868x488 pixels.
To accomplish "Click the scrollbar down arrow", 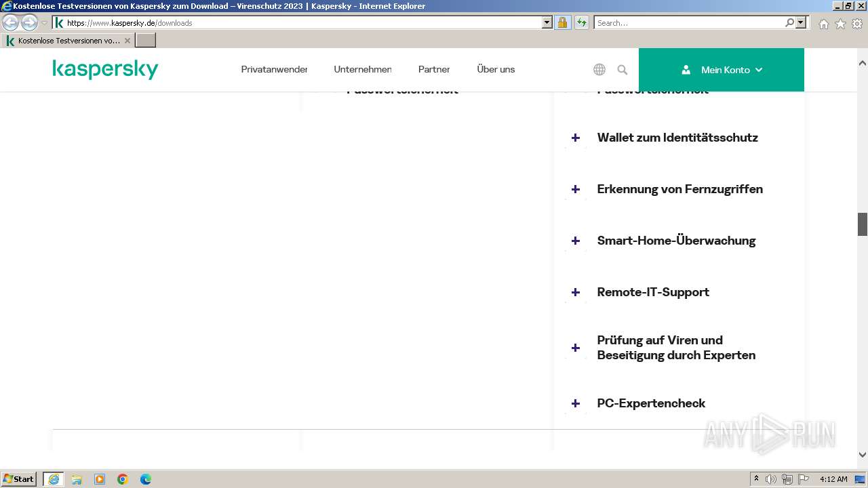I will pyautogui.click(x=863, y=455).
